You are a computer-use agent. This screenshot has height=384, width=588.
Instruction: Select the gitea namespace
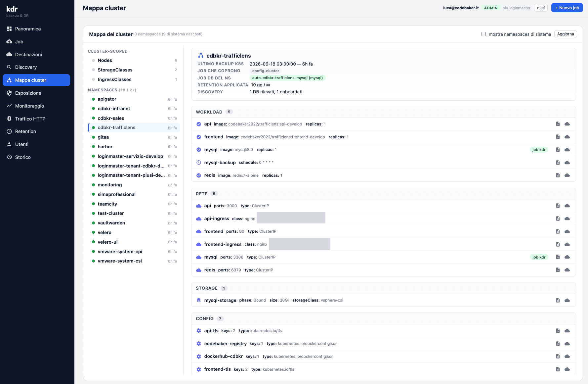[134, 137]
